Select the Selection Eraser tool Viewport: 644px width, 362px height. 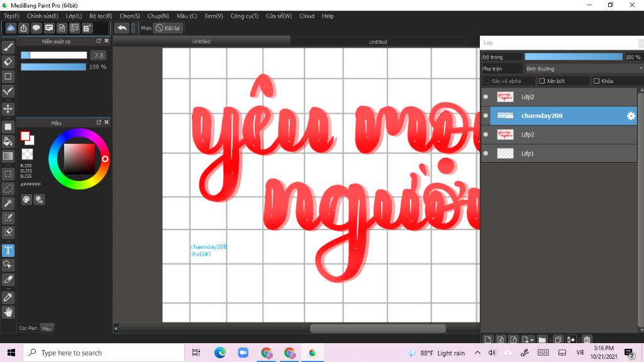pos(8,232)
